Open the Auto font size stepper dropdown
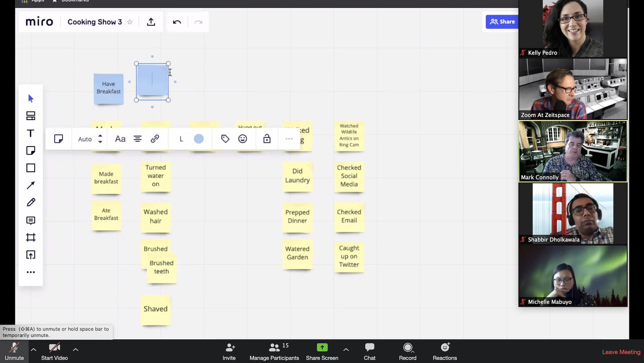The width and height of the screenshot is (644, 363). click(x=100, y=139)
